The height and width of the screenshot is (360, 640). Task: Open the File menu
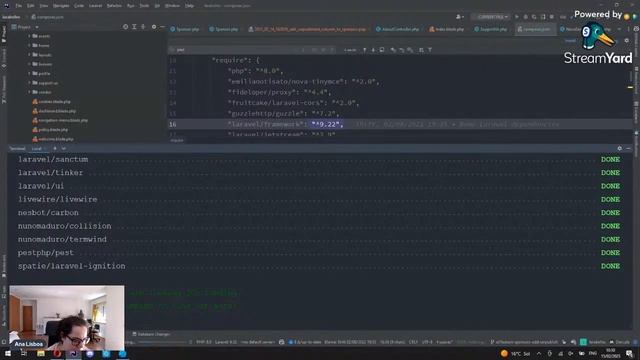click(18, 6)
